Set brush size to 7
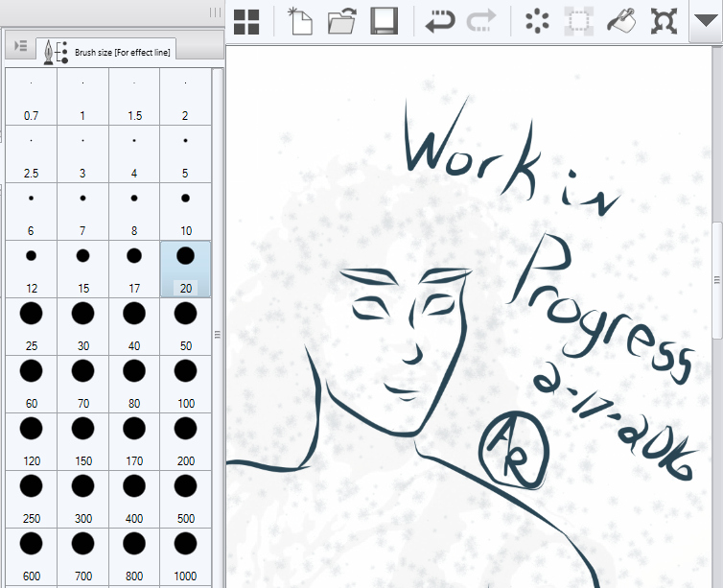The height and width of the screenshot is (588, 723). tap(82, 212)
